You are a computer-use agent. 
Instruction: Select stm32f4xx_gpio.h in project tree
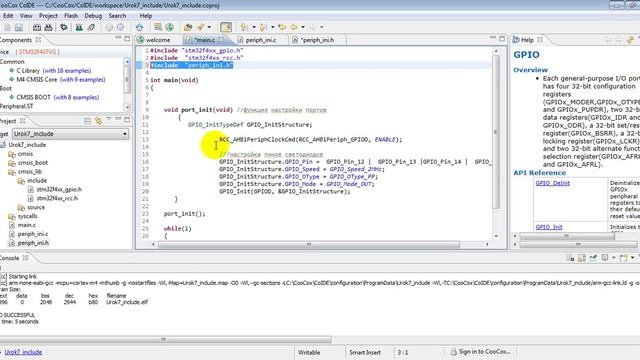coord(59,189)
